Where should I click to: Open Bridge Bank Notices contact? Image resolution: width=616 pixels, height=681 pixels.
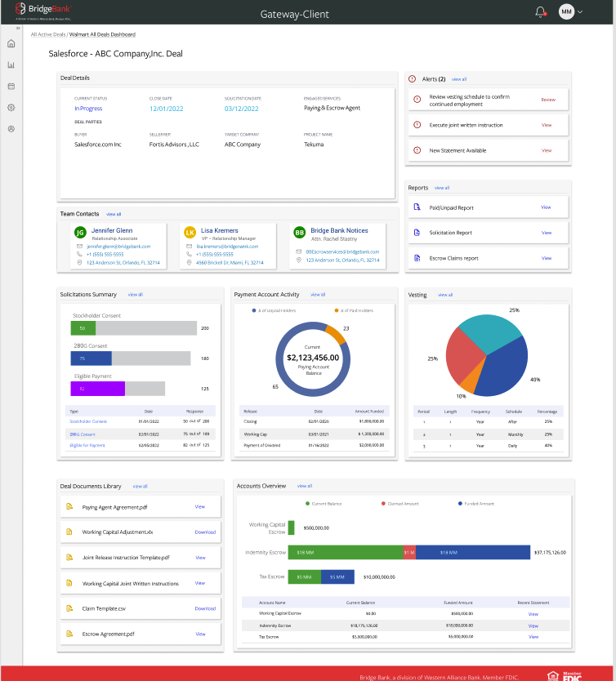pyautogui.click(x=339, y=230)
